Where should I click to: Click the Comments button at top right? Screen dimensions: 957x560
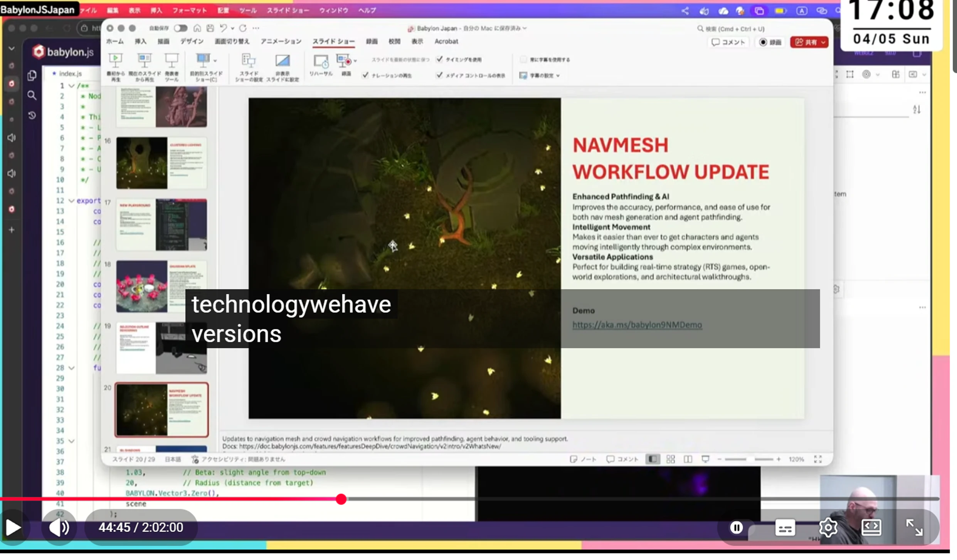(x=728, y=42)
